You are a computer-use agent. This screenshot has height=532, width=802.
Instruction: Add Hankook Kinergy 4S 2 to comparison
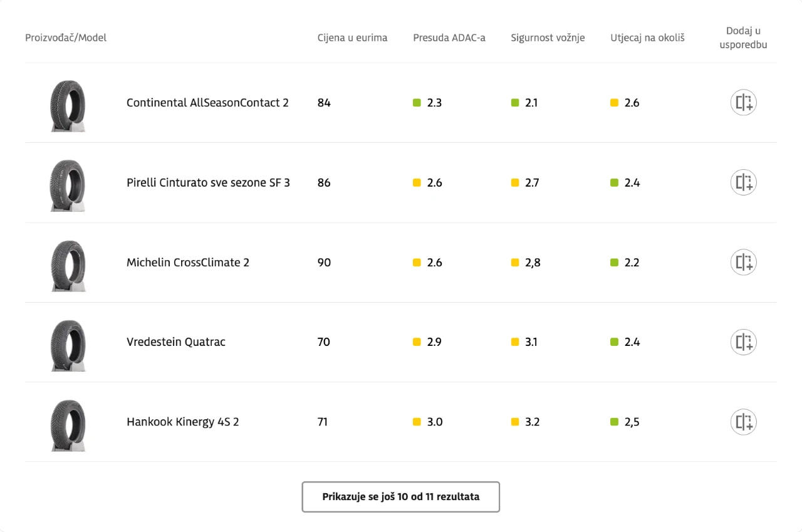[x=744, y=422]
